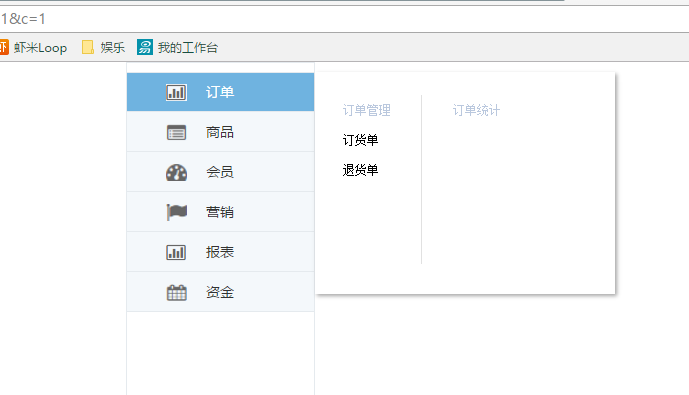Open the 会员 menu section
The width and height of the screenshot is (689, 395).
coord(220,172)
